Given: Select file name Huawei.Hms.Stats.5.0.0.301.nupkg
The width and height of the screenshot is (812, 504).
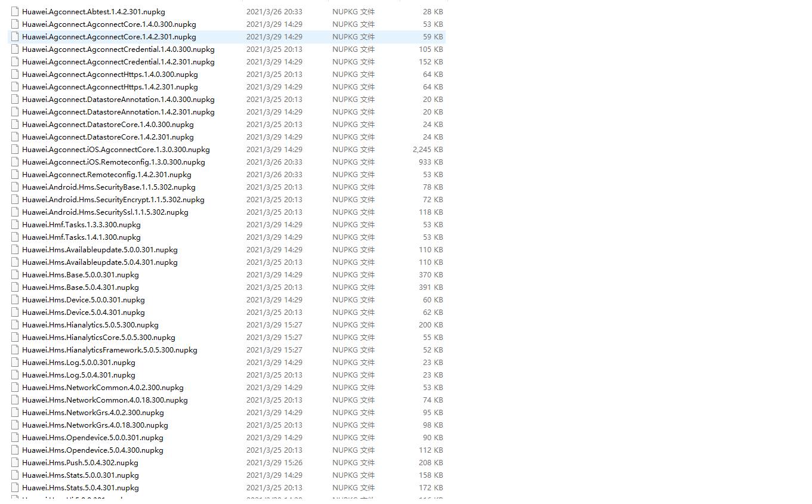Looking at the screenshot, I should coord(81,475).
